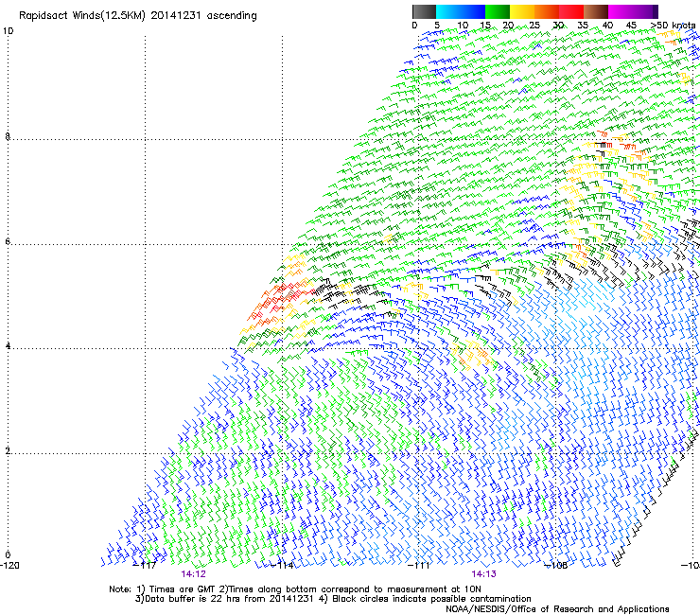Click the cyan-to-blue 5-15 knots legend swatch

click(461, 11)
